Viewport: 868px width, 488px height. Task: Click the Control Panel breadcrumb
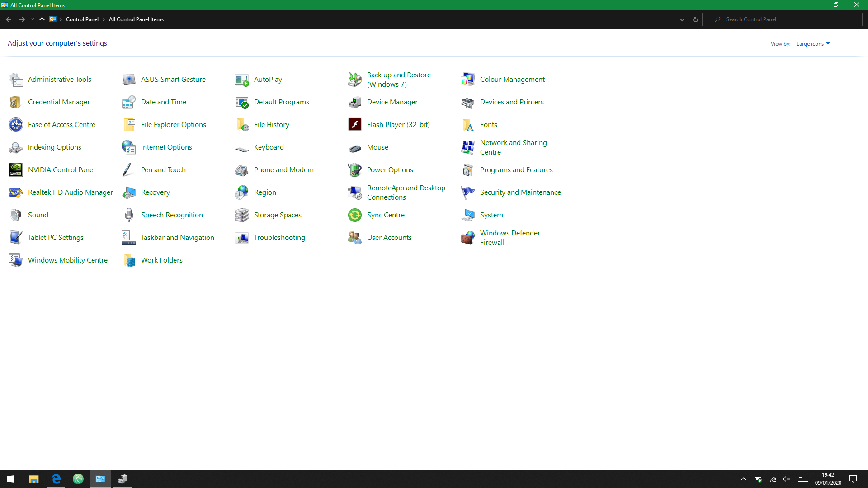82,19
